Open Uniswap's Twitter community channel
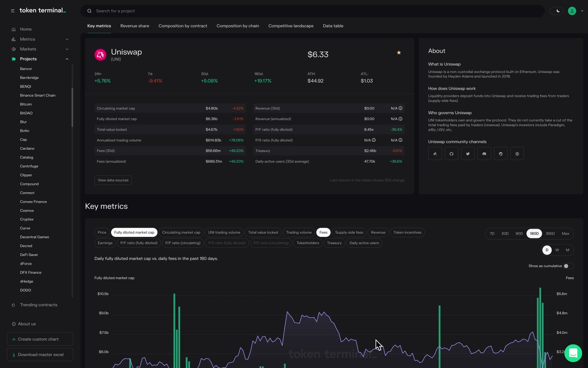This screenshot has height=368, width=588. (467, 154)
